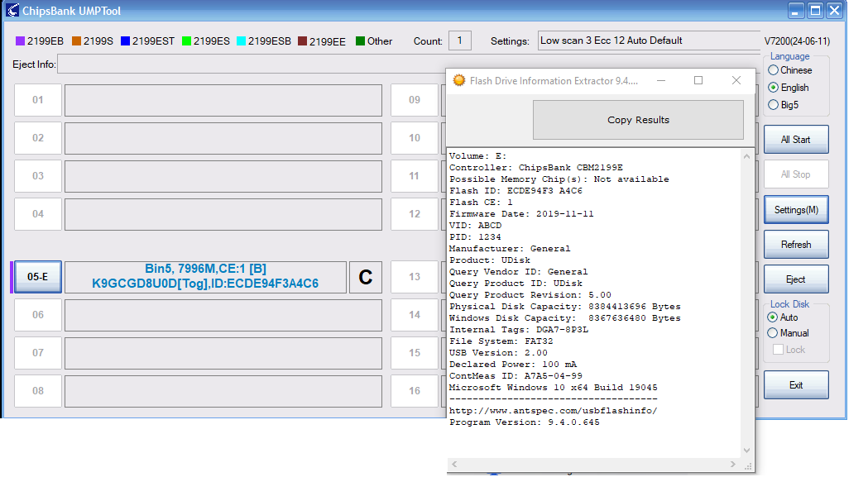Click the horizontal scrollbar left arrow in extractor

click(454, 465)
